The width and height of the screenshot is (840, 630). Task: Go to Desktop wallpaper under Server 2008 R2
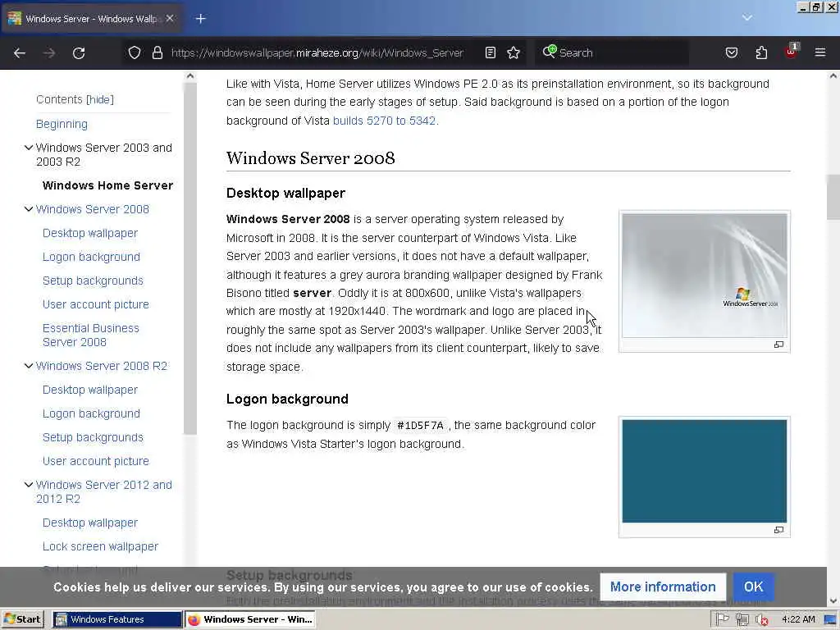point(90,390)
